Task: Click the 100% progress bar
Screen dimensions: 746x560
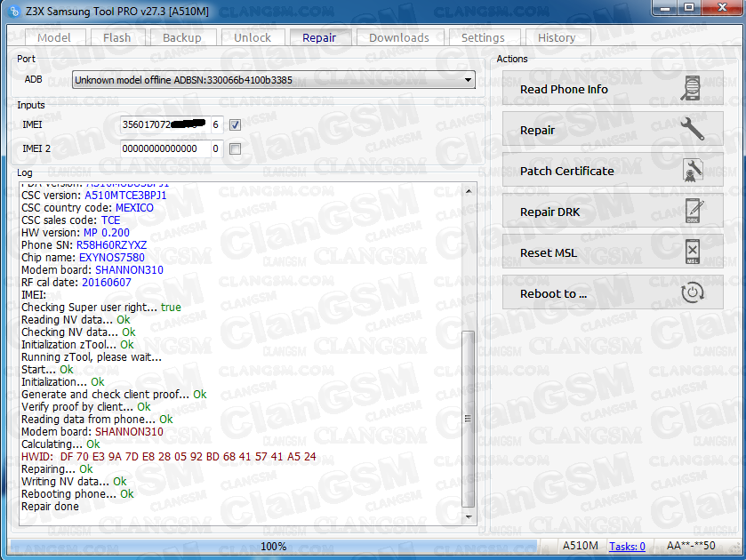Action: coord(274,546)
